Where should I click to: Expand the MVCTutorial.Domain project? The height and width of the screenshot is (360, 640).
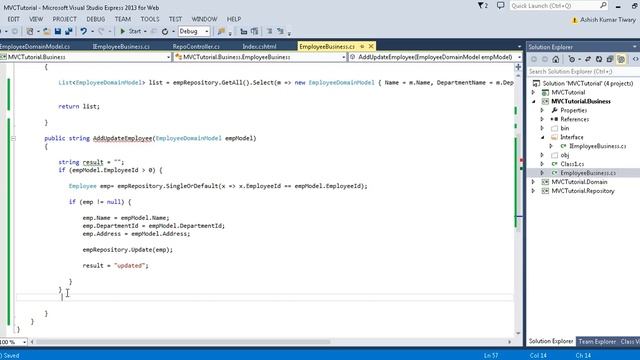(533, 182)
